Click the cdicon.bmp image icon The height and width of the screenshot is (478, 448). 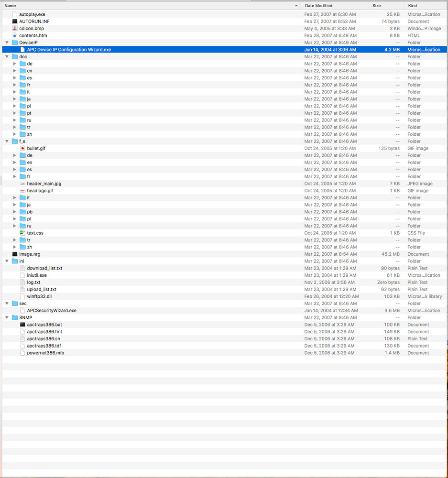pos(16,28)
